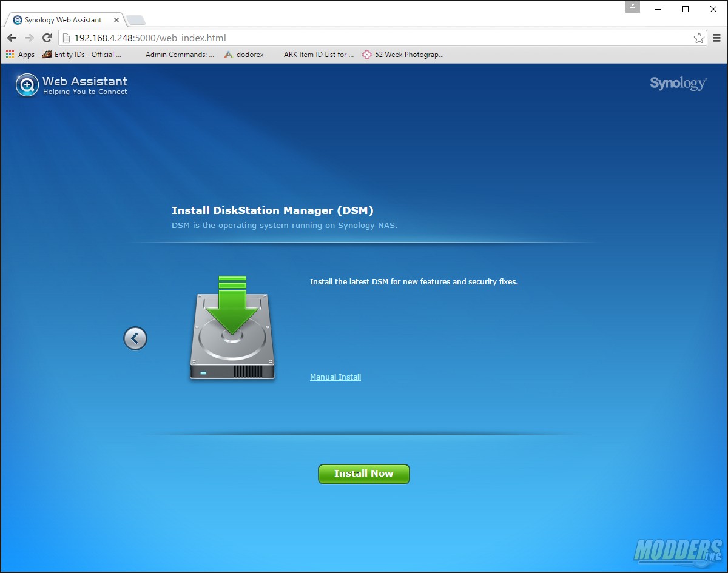Viewport: 728px width, 573px height.
Task: Open the Entity IDs - Official bookmark
Action: (82, 55)
